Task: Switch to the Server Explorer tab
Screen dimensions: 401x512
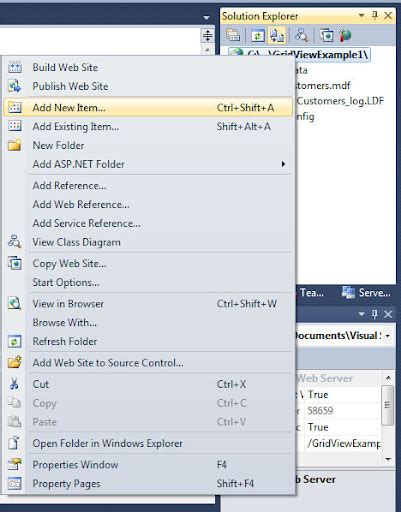Action: 366,293
